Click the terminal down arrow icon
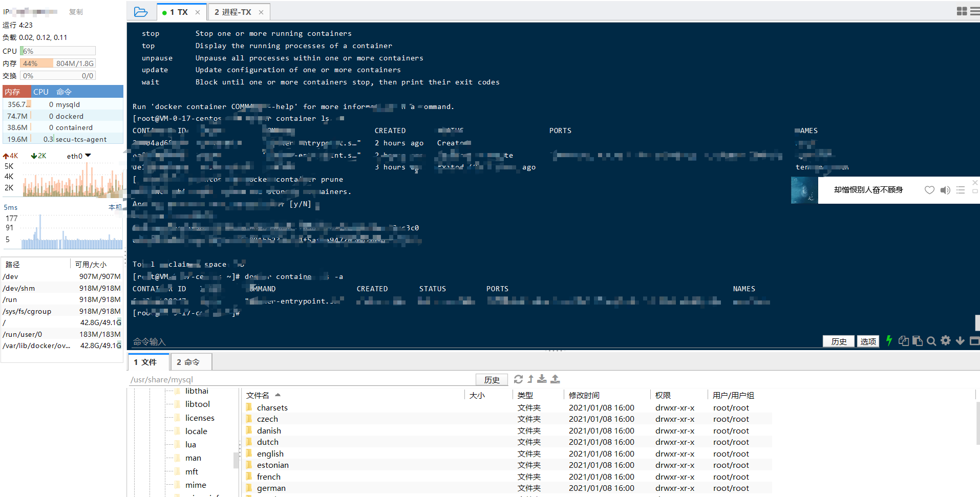 (x=960, y=341)
